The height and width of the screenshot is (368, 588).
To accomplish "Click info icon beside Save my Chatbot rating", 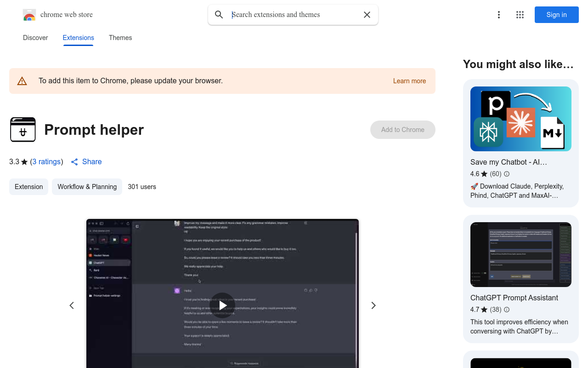I will (x=507, y=174).
